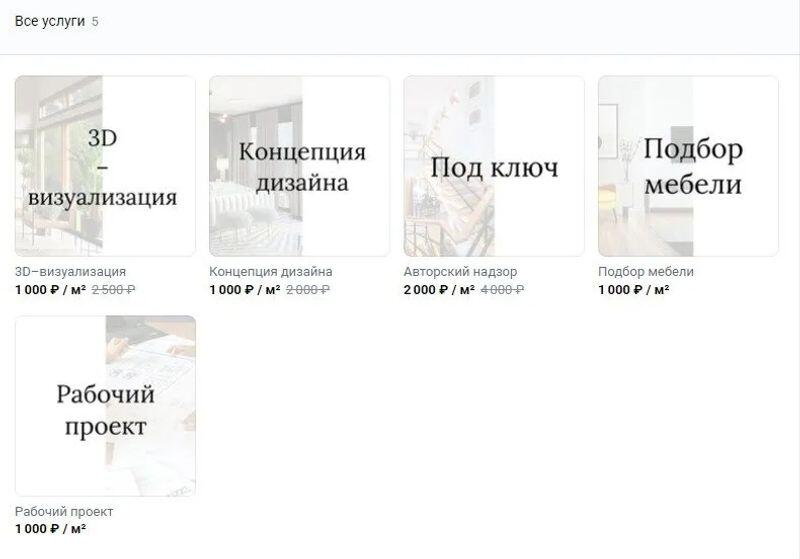Click the Концепция дизайна price 1 000 ₽ / м²
800x559 pixels.
(244, 290)
